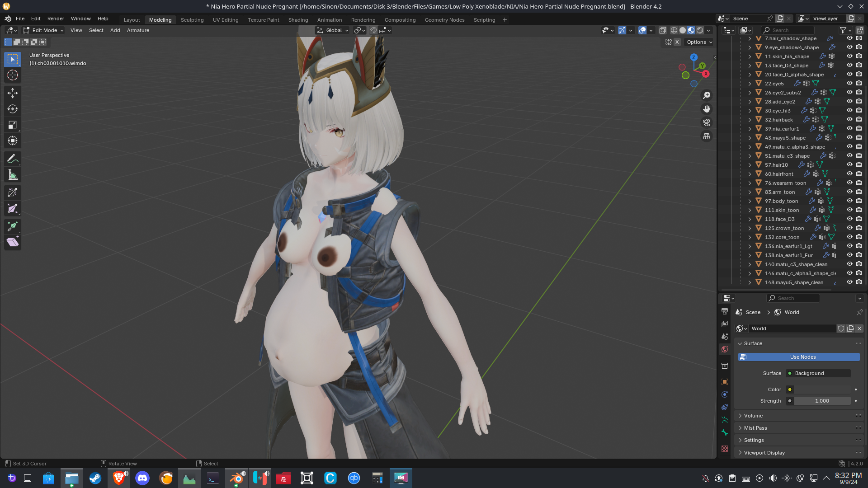The height and width of the screenshot is (488, 868).
Task: Toggle the camera view icon
Action: click(x=707, y=122)
